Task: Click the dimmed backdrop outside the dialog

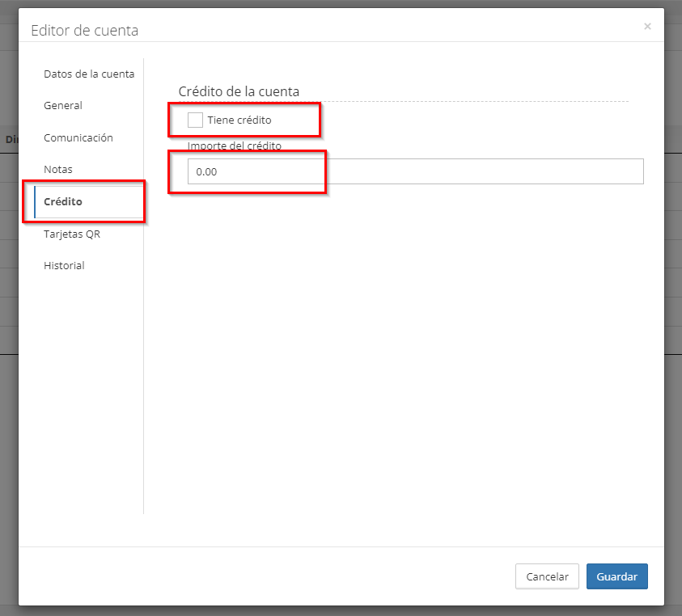Action: coord(673,391)
